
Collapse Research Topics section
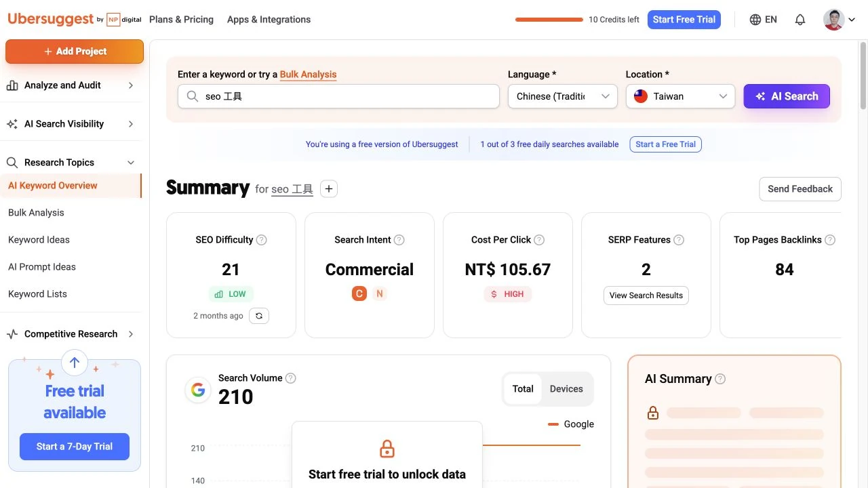click(131, 163)
